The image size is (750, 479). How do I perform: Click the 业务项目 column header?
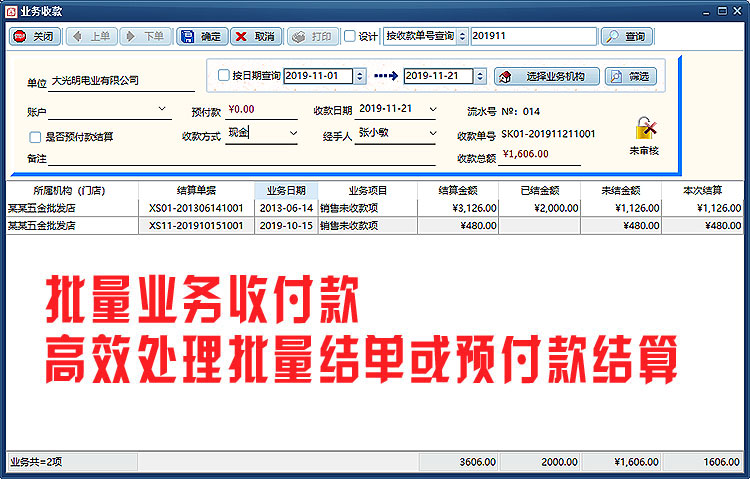point(367,190)
